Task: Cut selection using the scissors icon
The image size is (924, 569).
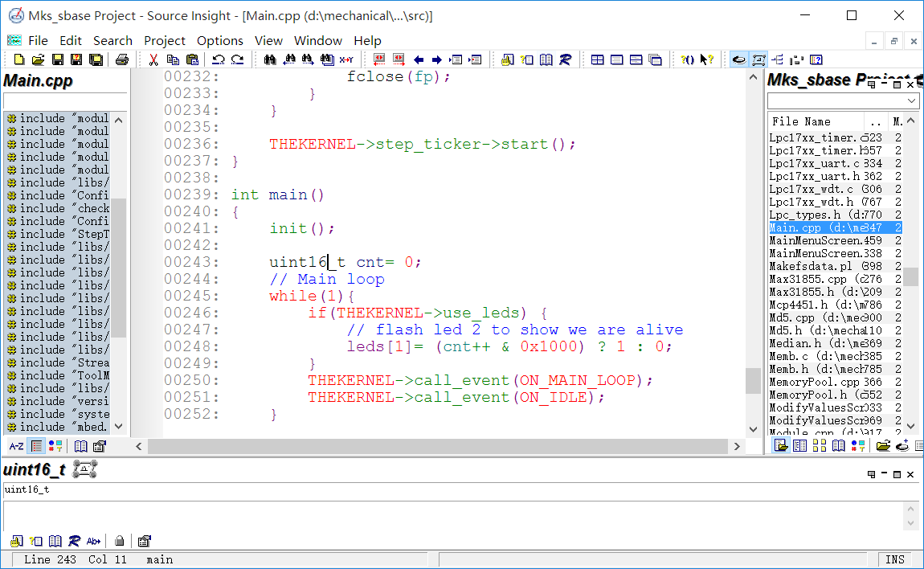Action: [153, 59]
